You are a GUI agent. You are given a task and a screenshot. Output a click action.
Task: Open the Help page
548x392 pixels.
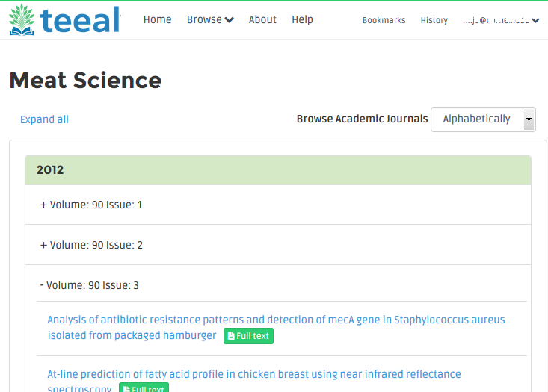(303, 20)
